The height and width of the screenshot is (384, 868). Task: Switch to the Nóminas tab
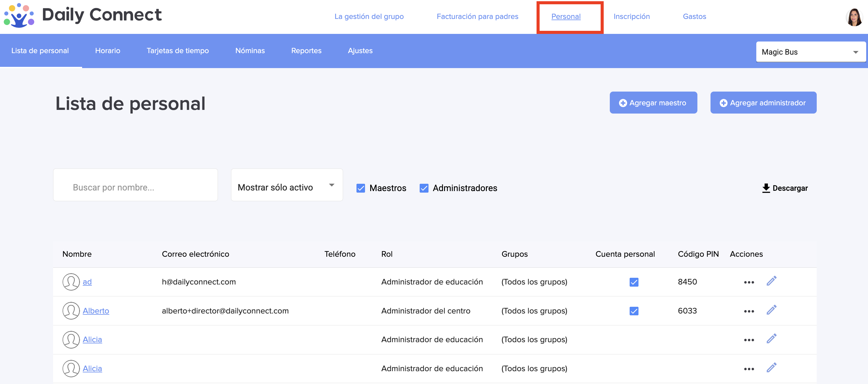point(250,51)
